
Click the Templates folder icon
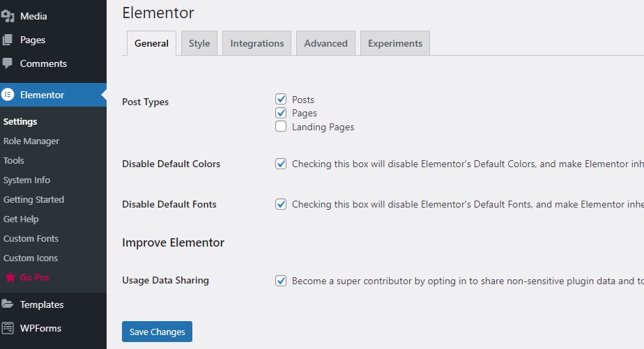pyautogui.click(x=8, y=304)
